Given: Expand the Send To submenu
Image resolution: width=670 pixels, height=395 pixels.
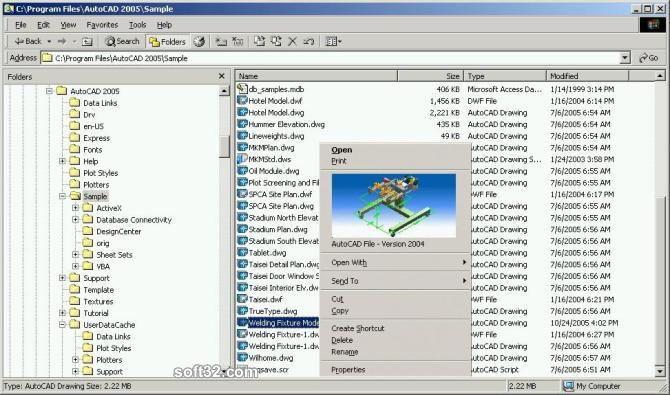Looking at the screenshot, I should pyautogui.click(x=394, y=281).
